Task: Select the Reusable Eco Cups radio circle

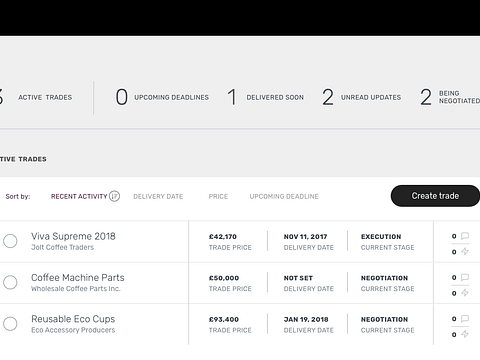Action: click(10, 324)
